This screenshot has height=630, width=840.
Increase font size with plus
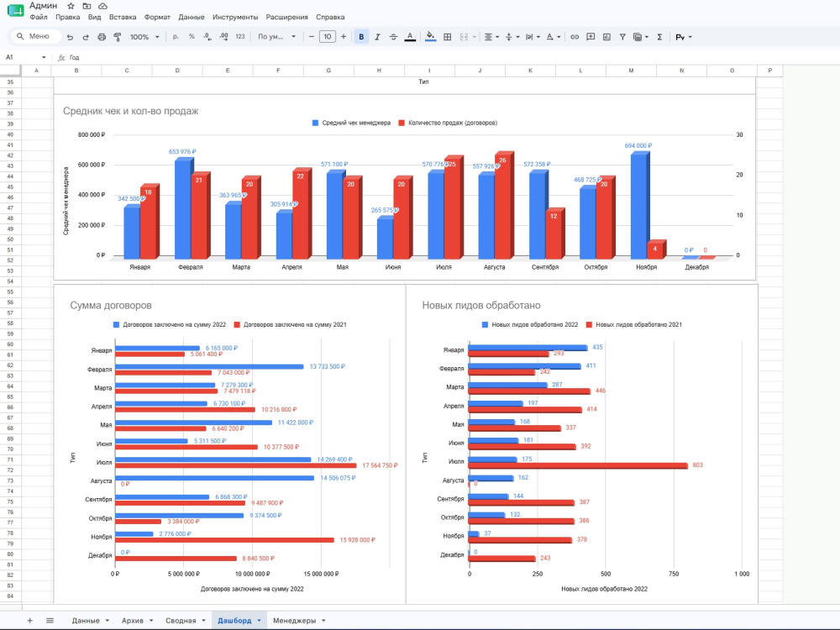click(x=344, y=36)
